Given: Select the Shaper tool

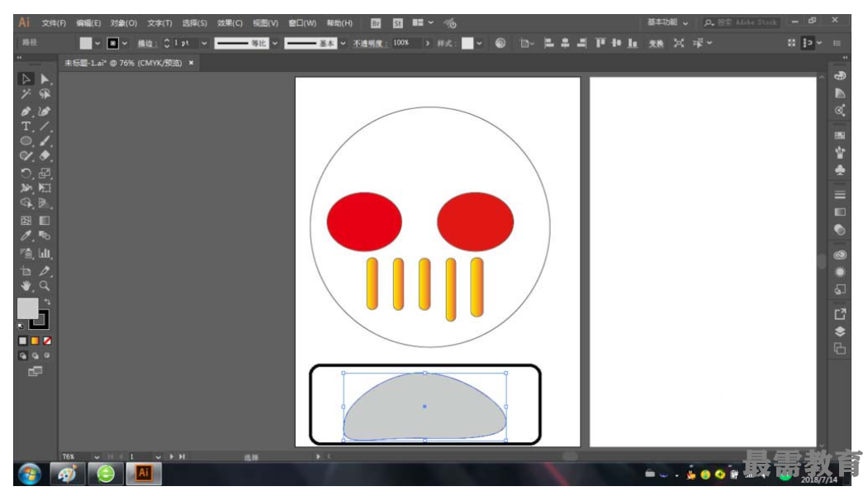Looking at the screenshot, I should click(x=26, y=156).
